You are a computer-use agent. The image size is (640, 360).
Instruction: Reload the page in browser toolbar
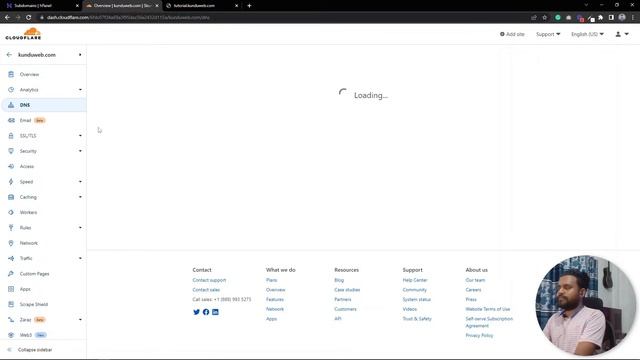[29, 18]
